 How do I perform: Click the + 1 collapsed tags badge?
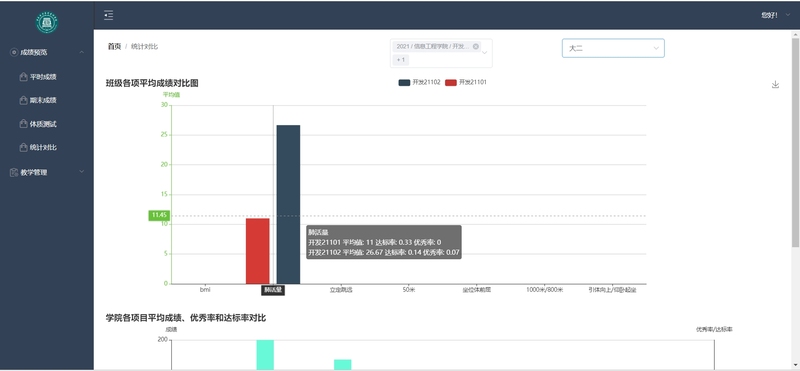[x=401, y=60]
